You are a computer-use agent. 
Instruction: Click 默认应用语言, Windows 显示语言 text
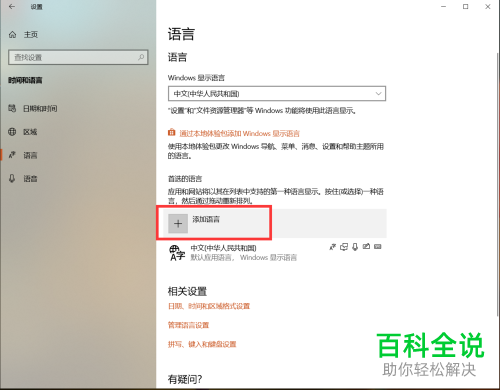coord(243,257)
